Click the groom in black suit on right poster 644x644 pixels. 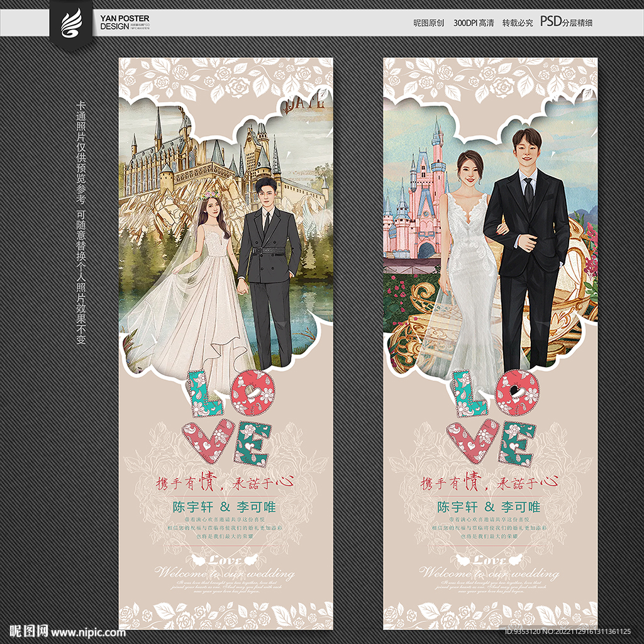coord(528,250)
